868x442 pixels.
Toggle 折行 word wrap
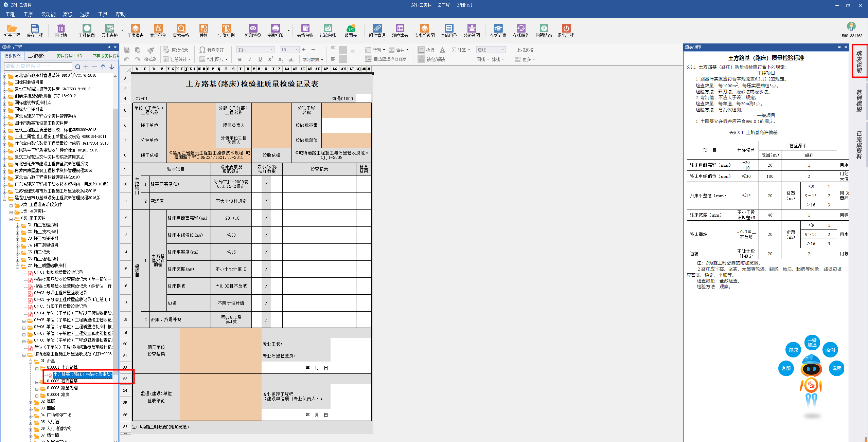pyautogui.click(x=426, y=50)
